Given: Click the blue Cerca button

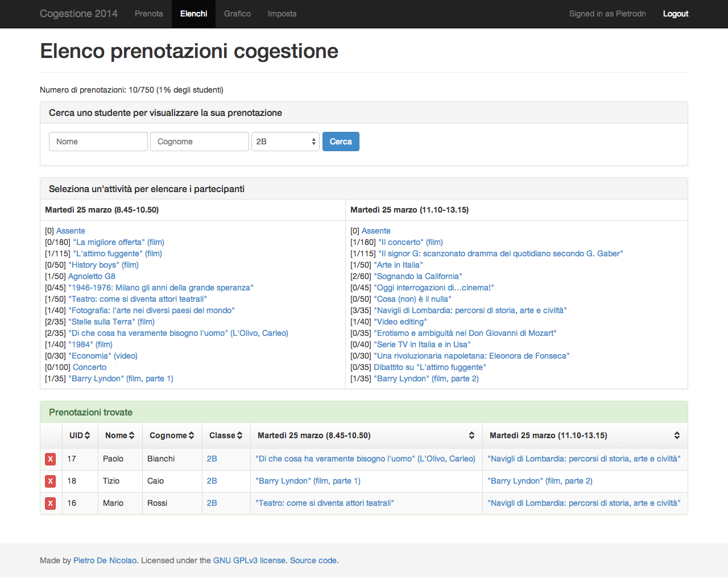Looking at the screenshot, I should coord(341,142).
